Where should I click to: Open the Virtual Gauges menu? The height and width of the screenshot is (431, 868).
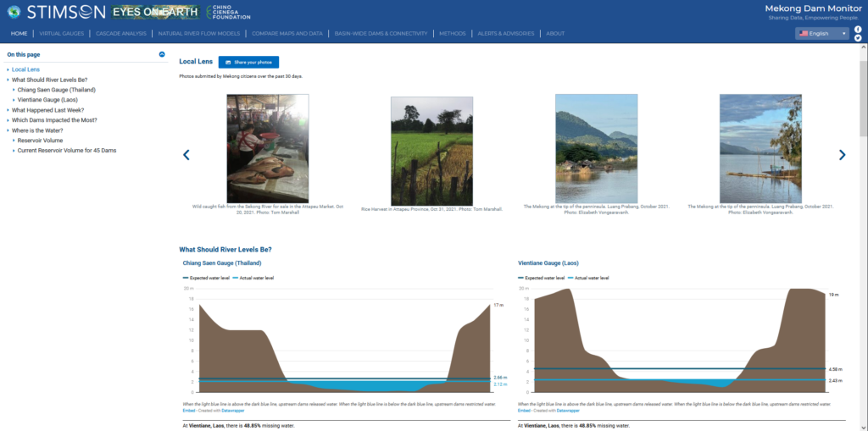pos(62,34)
